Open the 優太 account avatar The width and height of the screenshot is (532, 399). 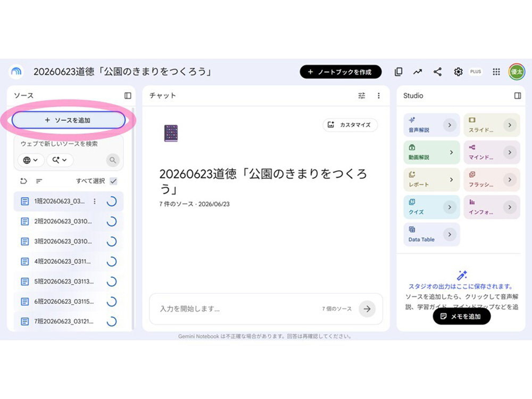tap(517, 72)
